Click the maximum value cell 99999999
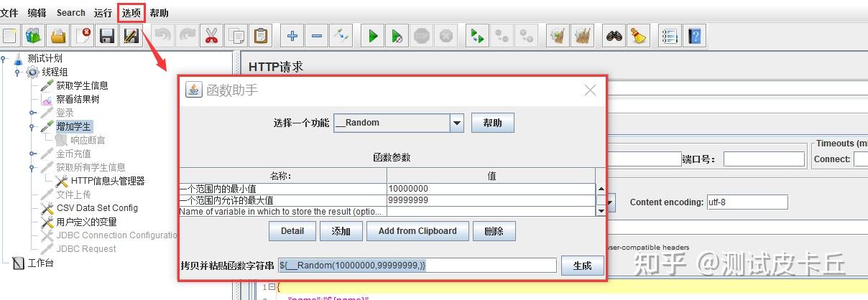 (x=491, y=200)
